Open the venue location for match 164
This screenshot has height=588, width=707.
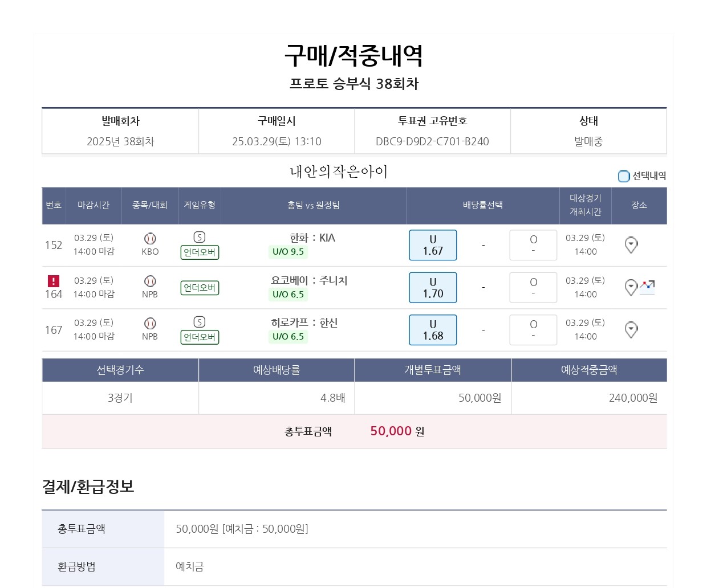(631, 288)
